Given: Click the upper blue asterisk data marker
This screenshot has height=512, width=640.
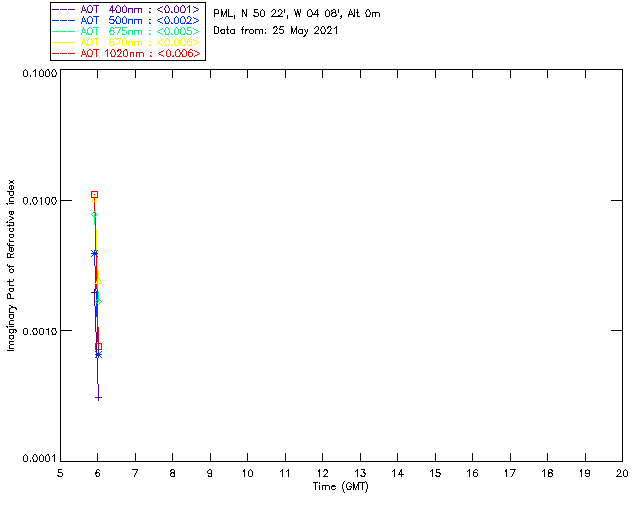Looking at the screenshot, I should (94, 254).
